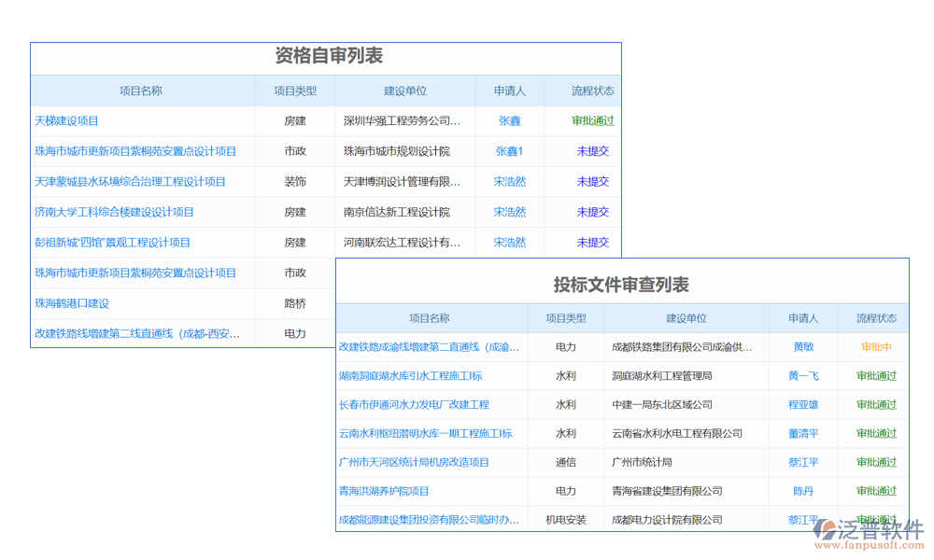
Task: Click the orange 审批中 status
Action: point(876,347)
